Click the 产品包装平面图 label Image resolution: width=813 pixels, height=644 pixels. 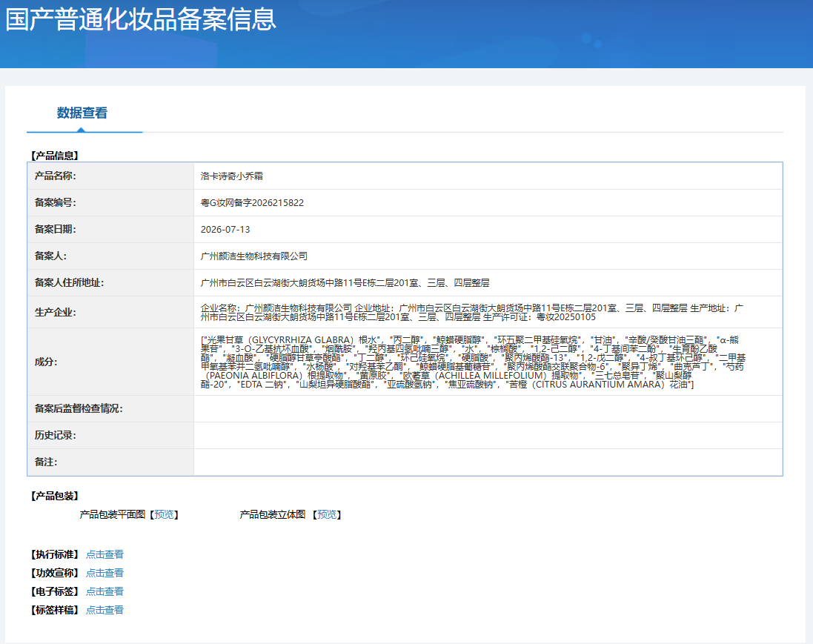[x=113, y=514]
